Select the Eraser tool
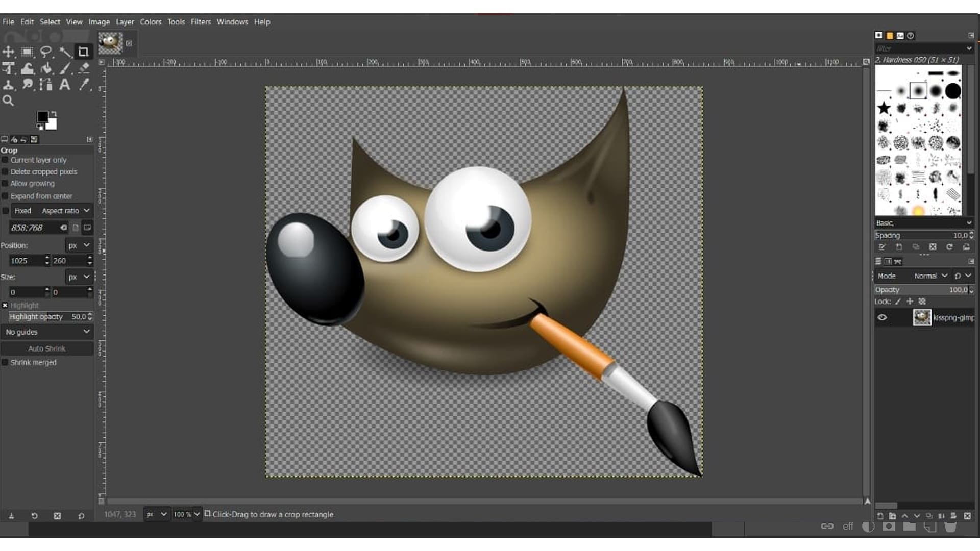980x551 pixels. 84,68
